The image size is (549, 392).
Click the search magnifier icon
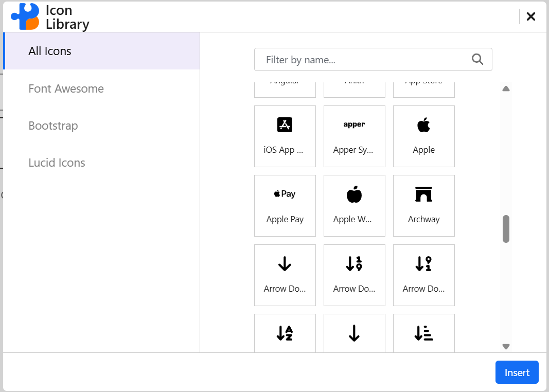click(x=477, y=59)
